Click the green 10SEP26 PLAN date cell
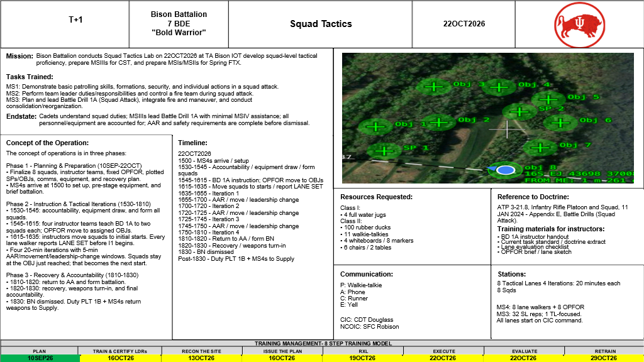The image size is (644, 362). pos(40,358)
